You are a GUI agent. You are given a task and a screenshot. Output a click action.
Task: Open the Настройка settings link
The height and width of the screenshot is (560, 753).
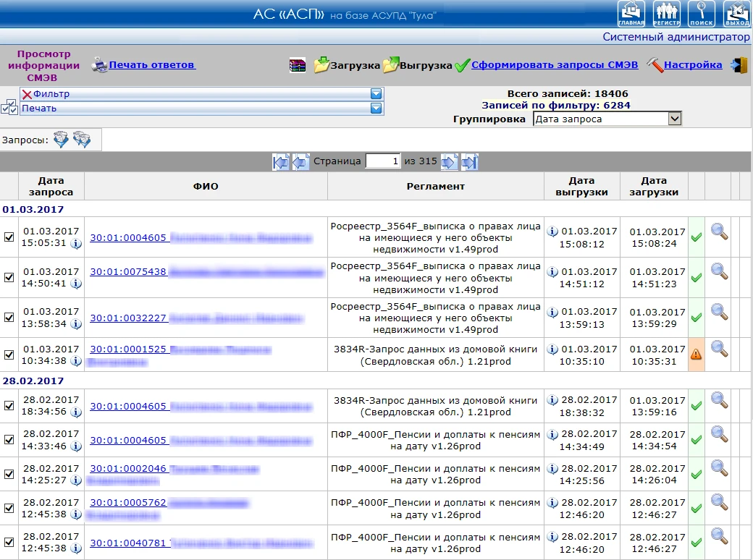[x=692, y=65]
